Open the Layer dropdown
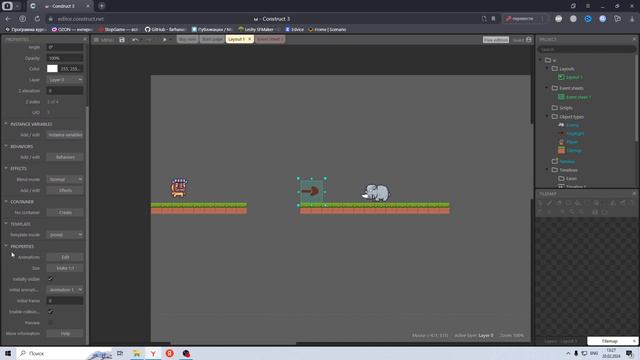The image size is (640, 360). [65, 80]
